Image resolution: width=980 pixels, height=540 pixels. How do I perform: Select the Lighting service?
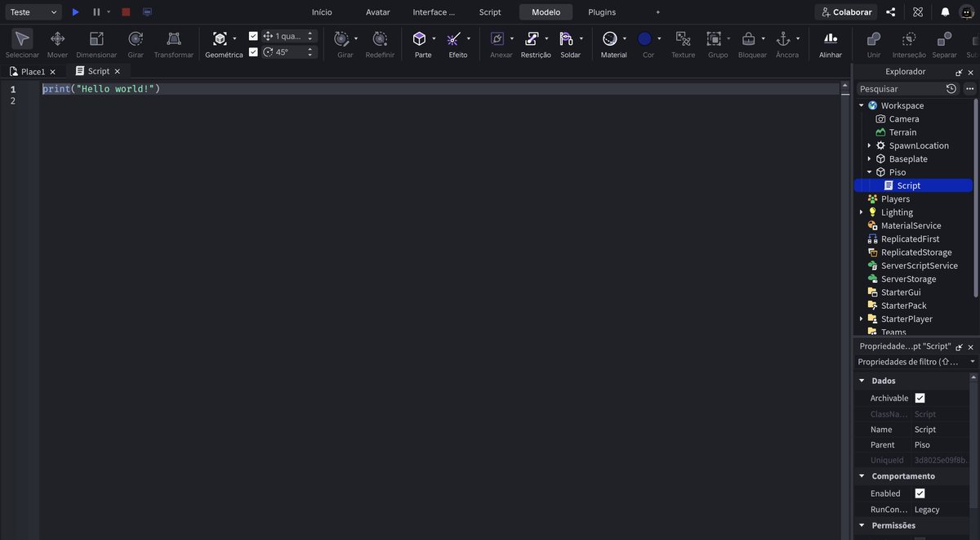(897, 212)
